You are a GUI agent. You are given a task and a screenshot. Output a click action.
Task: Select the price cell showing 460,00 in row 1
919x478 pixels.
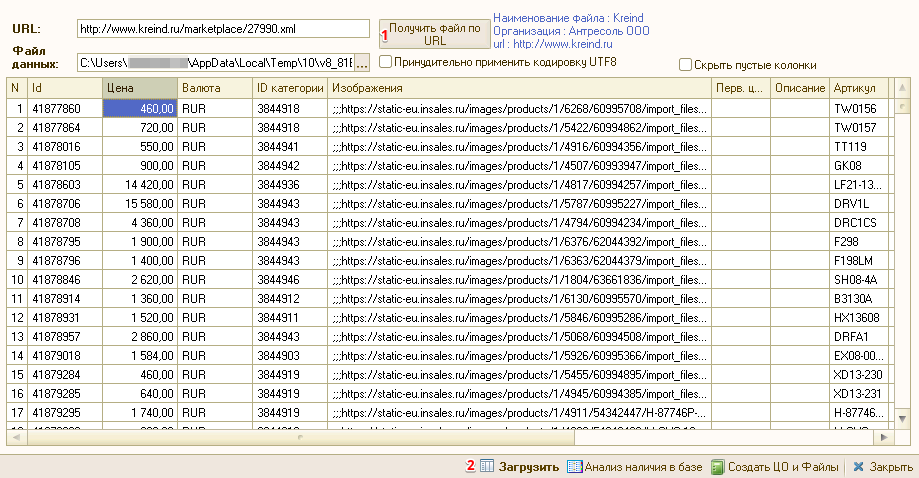(x=140, y=108)
